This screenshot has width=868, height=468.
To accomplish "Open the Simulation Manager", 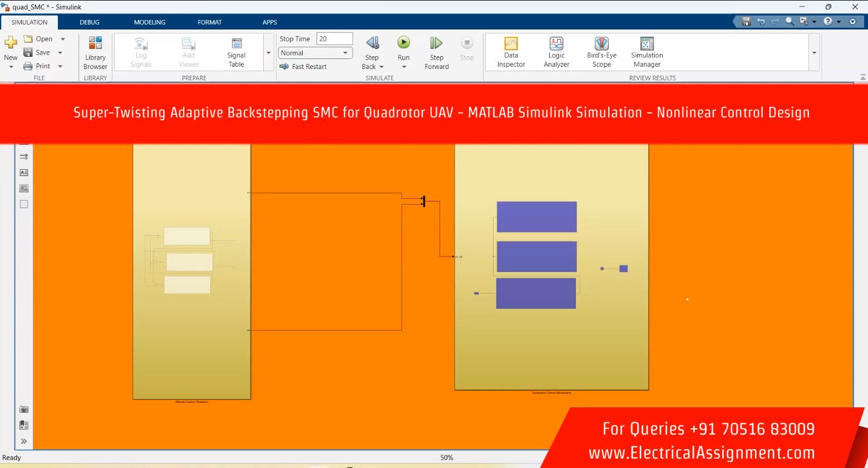I will click(x=647, y=52).
